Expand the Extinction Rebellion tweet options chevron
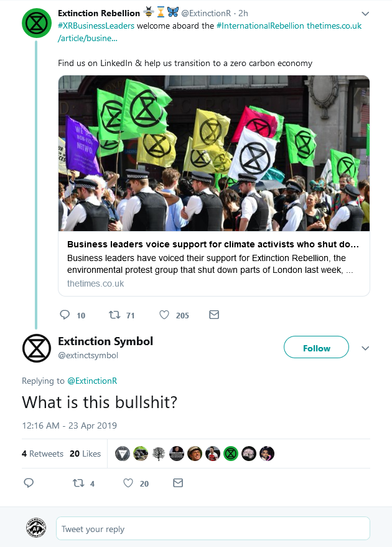 [x=365, y=14]
